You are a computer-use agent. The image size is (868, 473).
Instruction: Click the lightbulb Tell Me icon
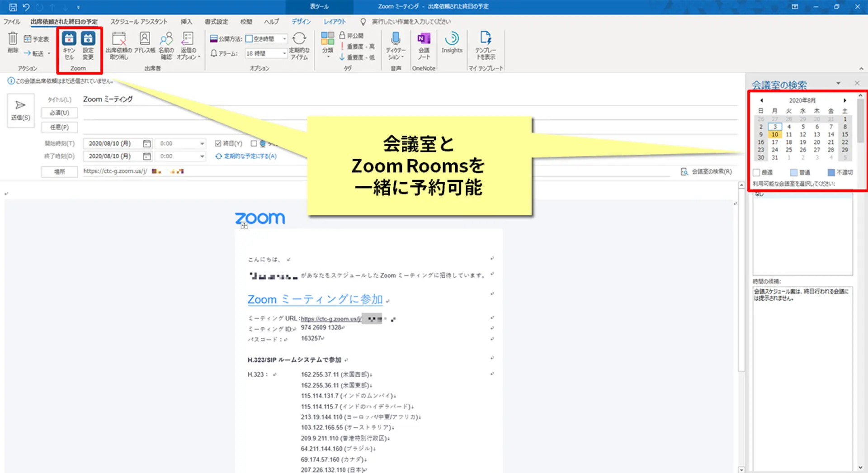pos(363,22)
